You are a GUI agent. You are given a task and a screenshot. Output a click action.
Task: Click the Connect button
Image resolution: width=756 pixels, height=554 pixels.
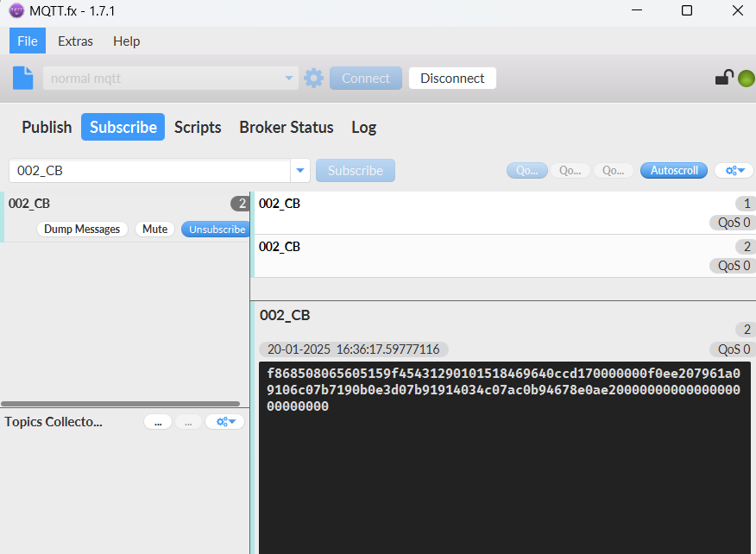click(365, 79)
